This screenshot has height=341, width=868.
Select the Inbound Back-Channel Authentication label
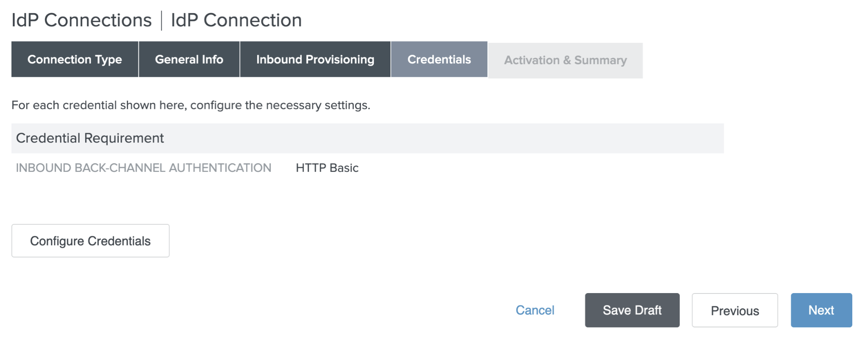143,168
